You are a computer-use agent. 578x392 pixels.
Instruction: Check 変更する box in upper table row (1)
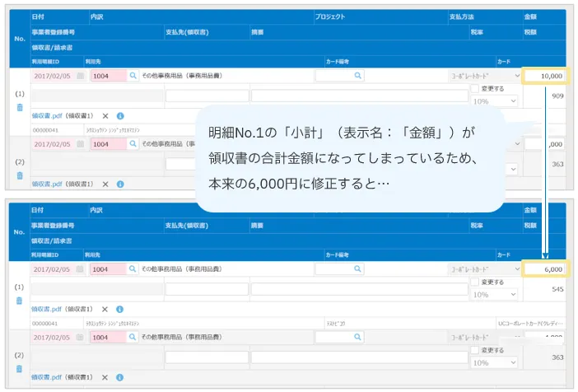pyautogui.click(x=474, y=87)
